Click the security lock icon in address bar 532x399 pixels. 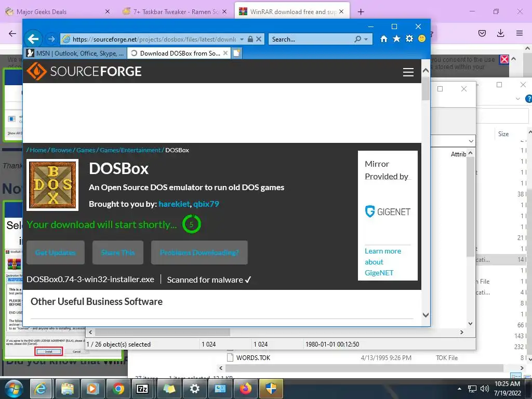[x=250, y=39]
